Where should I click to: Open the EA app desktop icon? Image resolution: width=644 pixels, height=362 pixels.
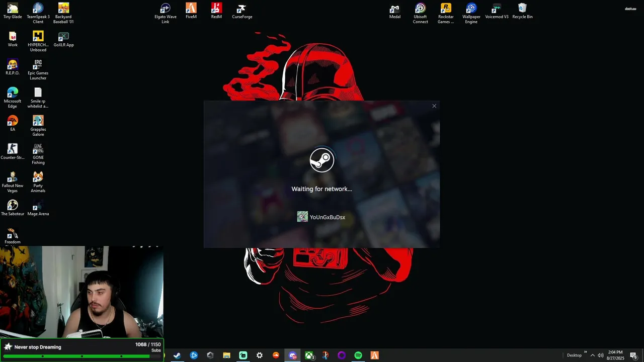pyautogui.click(x=13, y=124)
